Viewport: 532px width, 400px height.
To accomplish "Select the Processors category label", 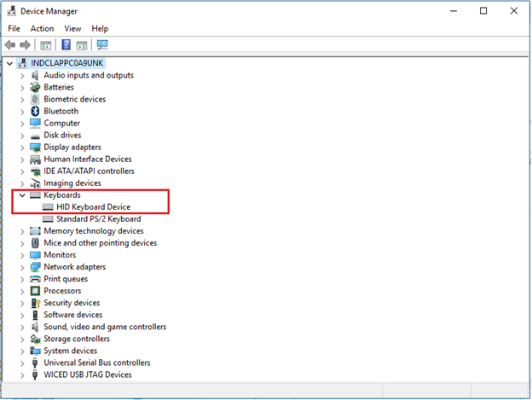I will click(x=62, y=291).
